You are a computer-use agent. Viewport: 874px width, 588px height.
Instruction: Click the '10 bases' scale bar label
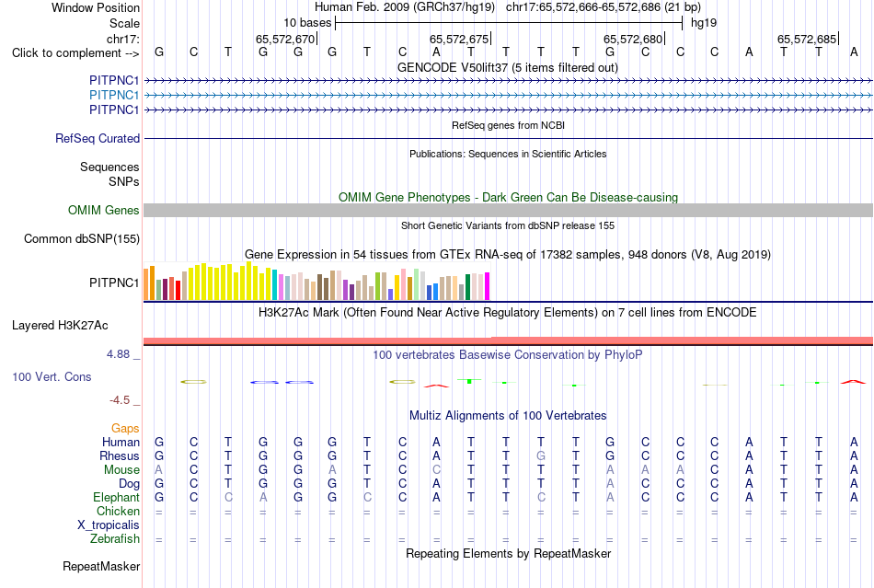307,23
